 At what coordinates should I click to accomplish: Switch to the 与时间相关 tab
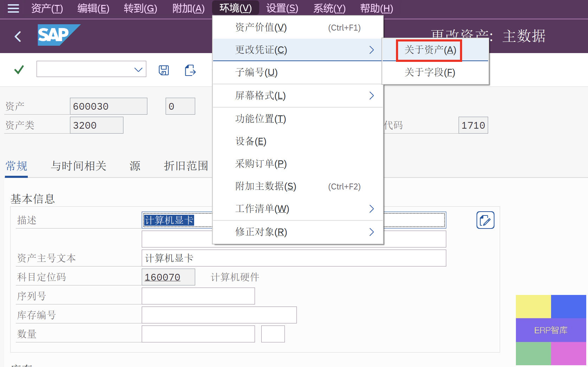point(78,166)
